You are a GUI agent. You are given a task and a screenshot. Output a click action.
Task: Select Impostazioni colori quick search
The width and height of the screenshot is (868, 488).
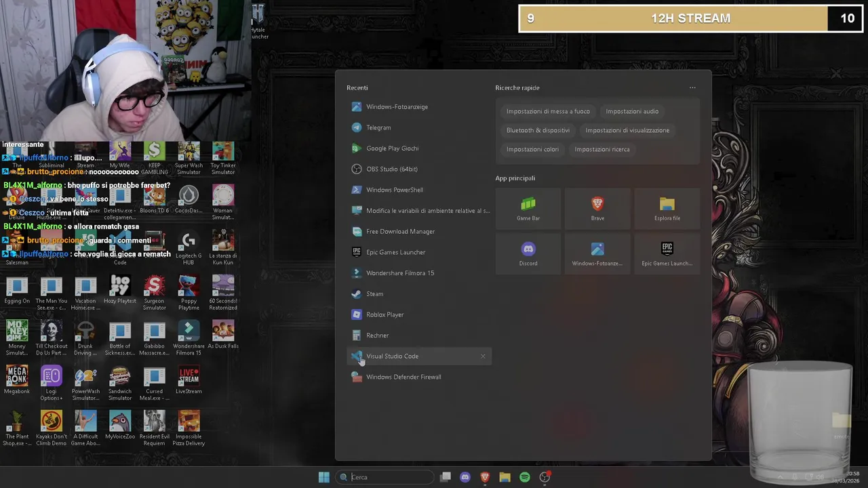(532, 149)
